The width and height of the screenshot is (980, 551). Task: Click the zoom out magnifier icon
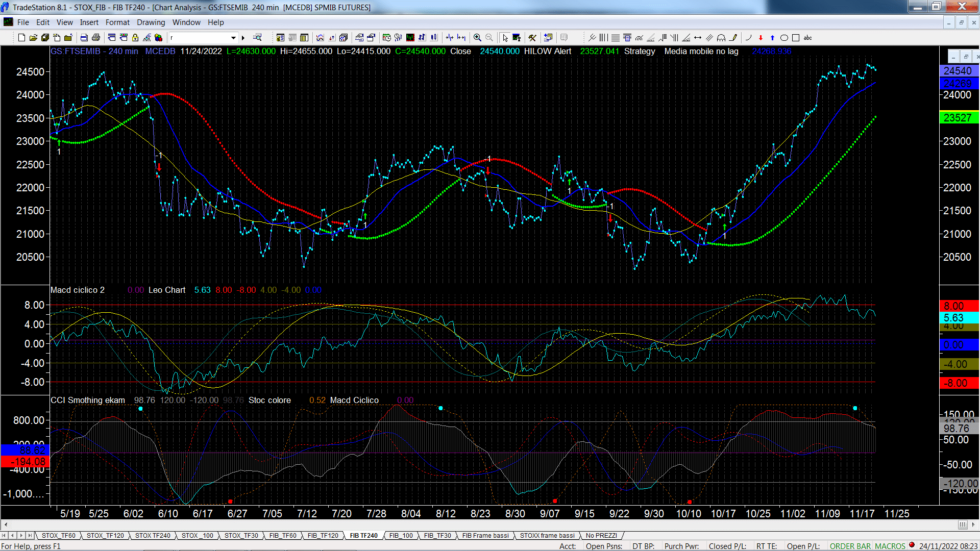point(489,38)
